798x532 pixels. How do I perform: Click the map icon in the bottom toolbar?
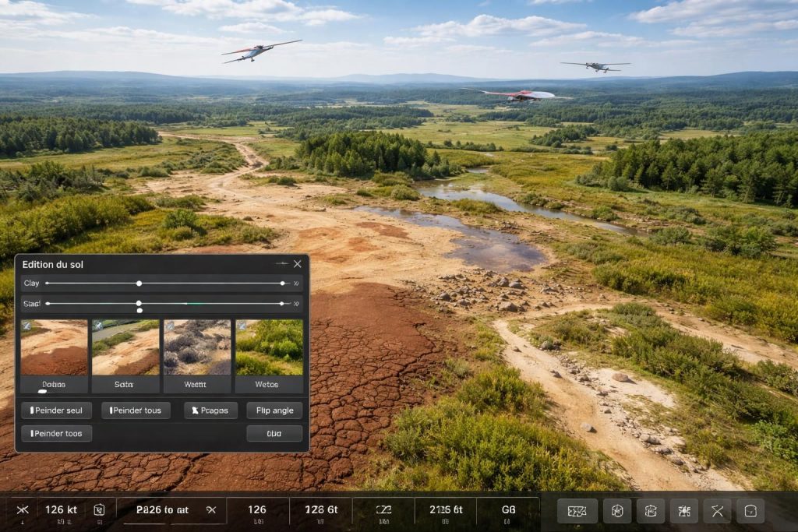click(x=577, y=511)
